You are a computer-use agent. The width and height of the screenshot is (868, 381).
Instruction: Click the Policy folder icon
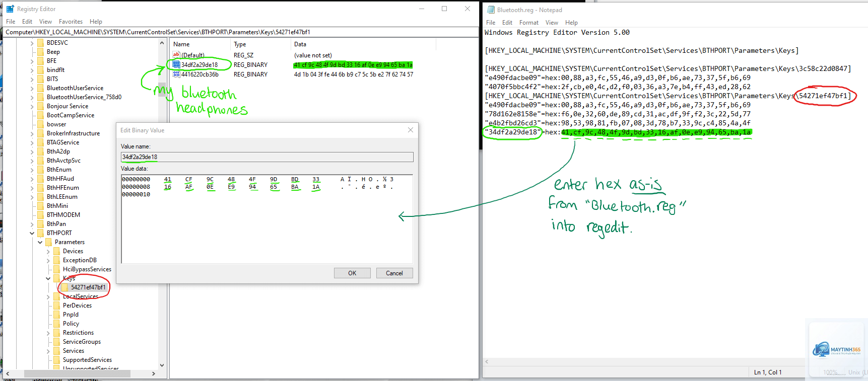56,324
